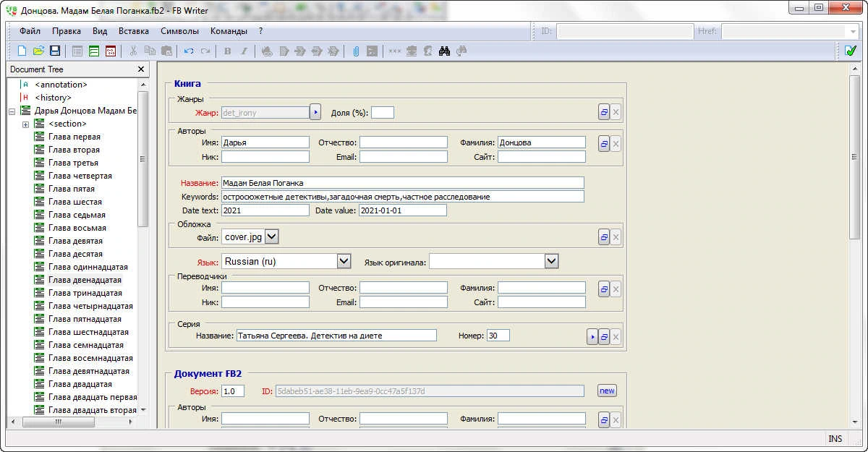868x452 pixels.
Task: Open the Правка menu
Action: (x=67, y=31)
